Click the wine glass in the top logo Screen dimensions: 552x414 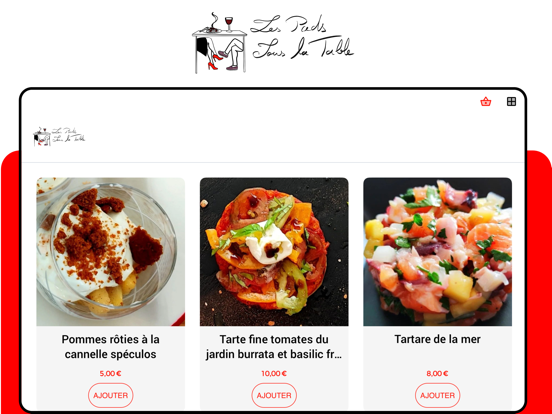pos(229,23)
